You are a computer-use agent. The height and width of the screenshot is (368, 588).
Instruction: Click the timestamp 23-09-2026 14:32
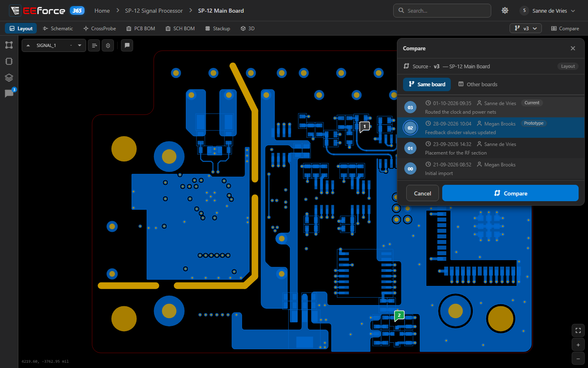(x=452, y=144)
